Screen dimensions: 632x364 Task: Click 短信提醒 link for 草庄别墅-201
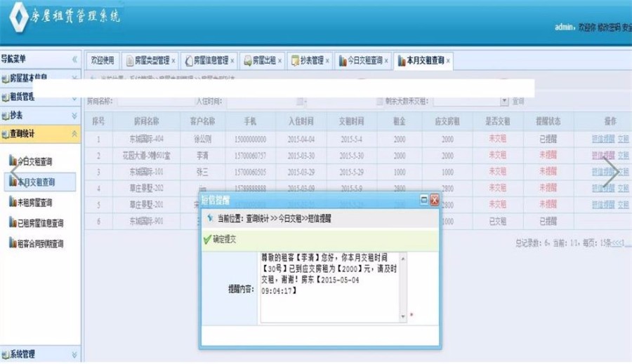point(603,205)
